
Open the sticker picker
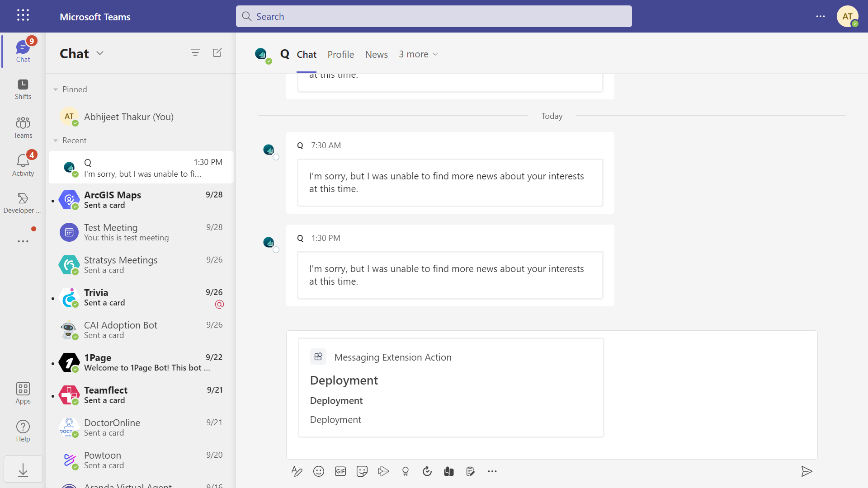pyautogui.click(x=362, y=471)
